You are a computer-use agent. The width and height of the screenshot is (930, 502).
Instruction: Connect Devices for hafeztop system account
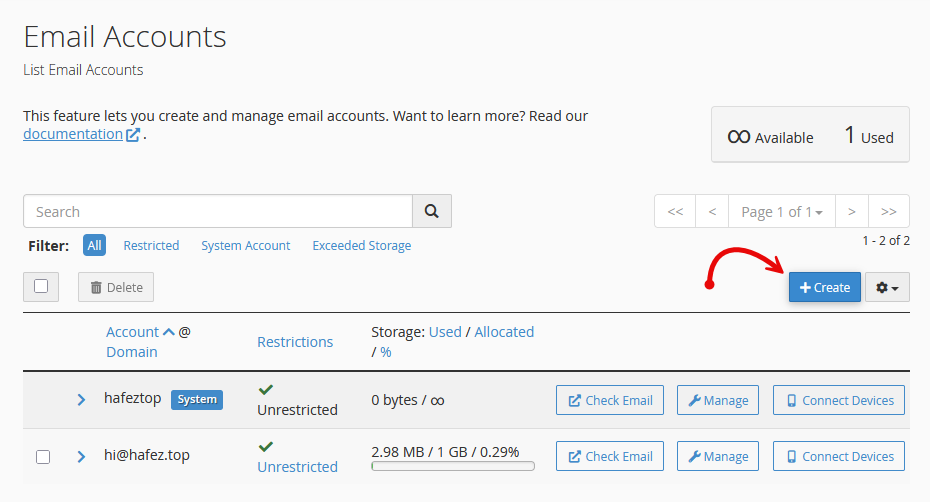click(839, 400)
